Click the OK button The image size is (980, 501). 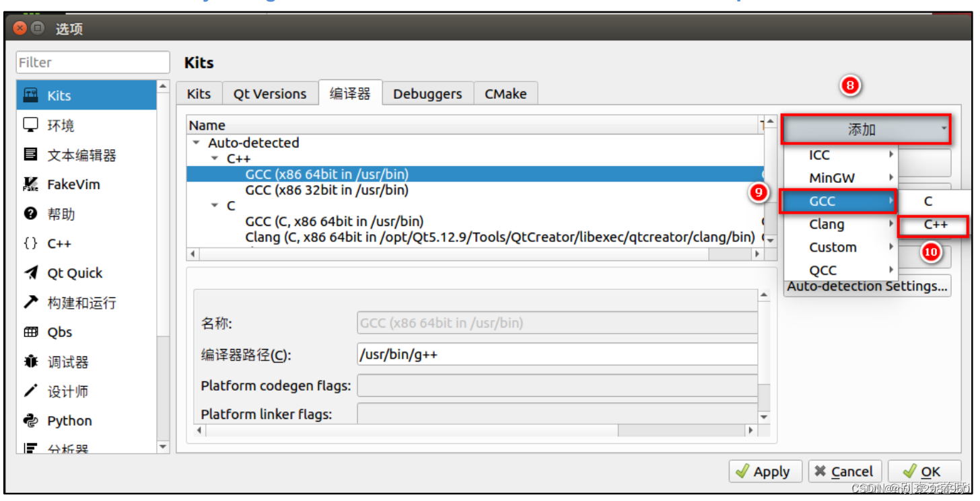[924, 471]
